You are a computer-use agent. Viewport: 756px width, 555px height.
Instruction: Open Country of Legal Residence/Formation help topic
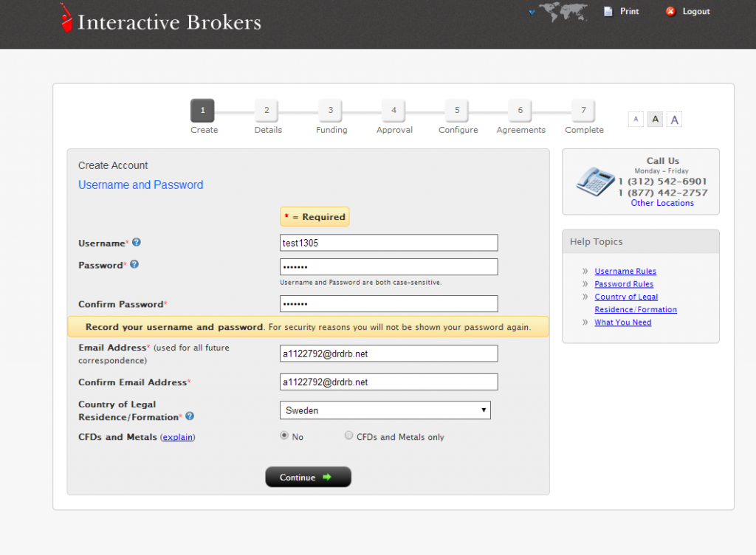tap(636, 303)
